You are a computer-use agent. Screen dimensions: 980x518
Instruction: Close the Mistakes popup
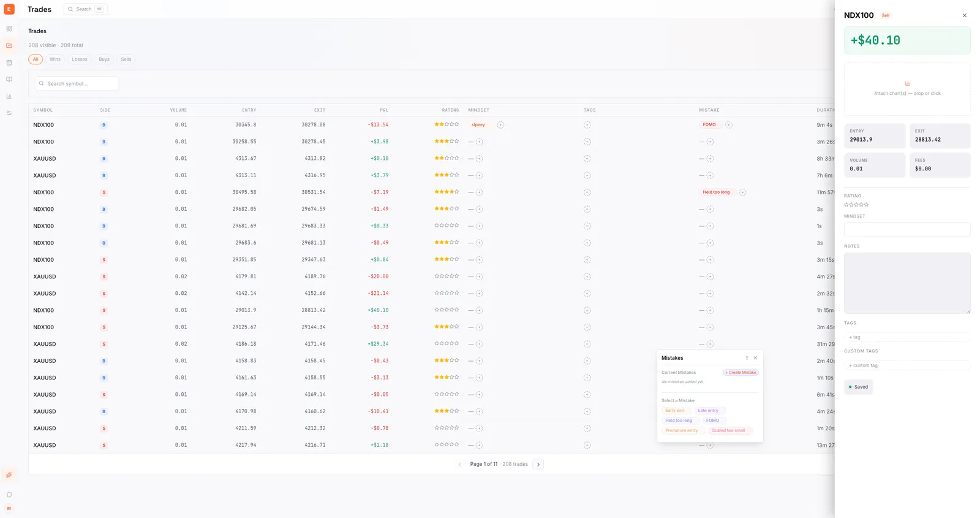click(755, 358)
